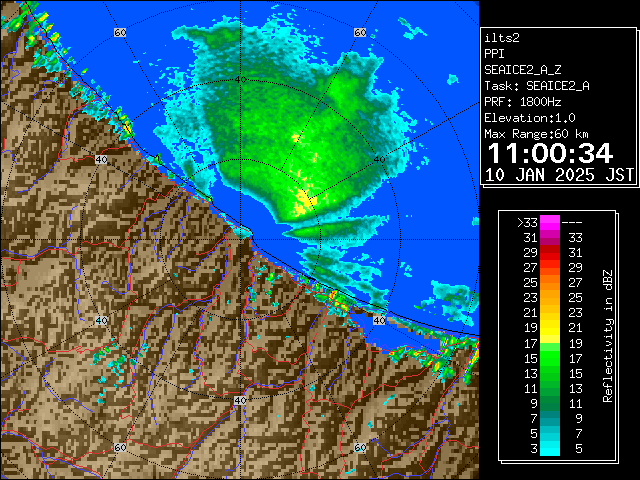
Task: Click the "---" legend label
Action: click(x=572, y=223)
